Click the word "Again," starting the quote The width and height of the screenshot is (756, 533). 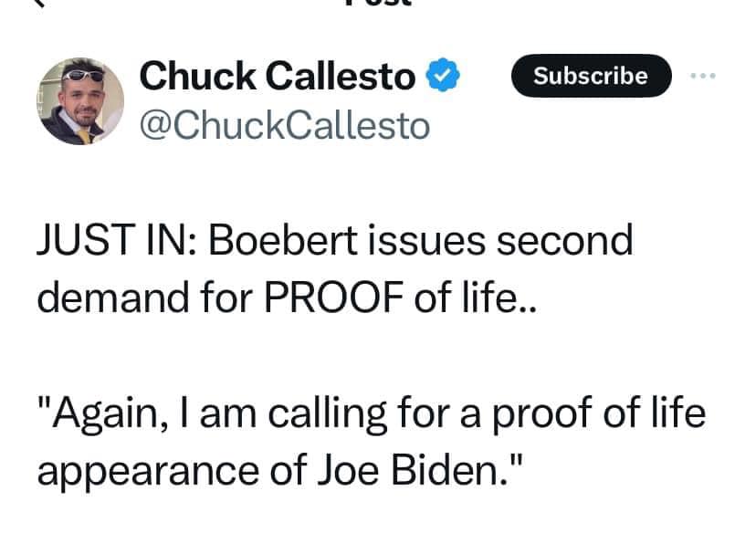tap(102, 413)
